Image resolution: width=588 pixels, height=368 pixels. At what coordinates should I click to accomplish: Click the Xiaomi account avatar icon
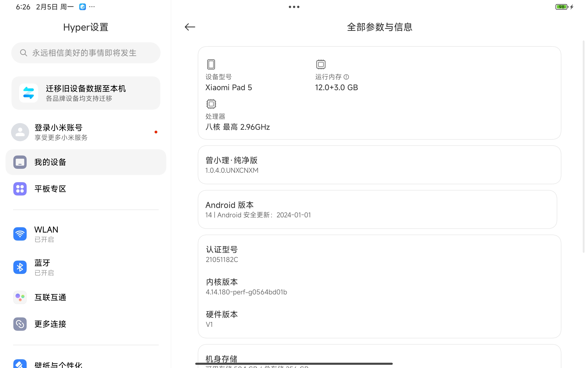click(20, 132)
